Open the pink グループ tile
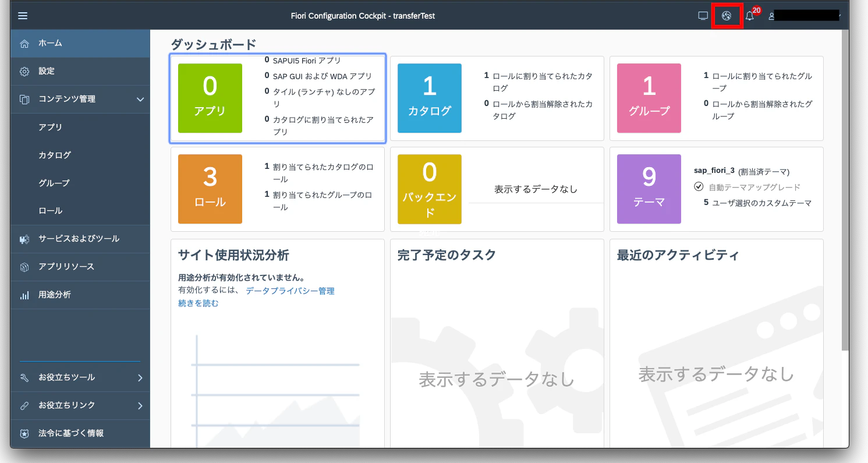The height and width of the screenshot is (463, 868). click(x=649, y=98)
